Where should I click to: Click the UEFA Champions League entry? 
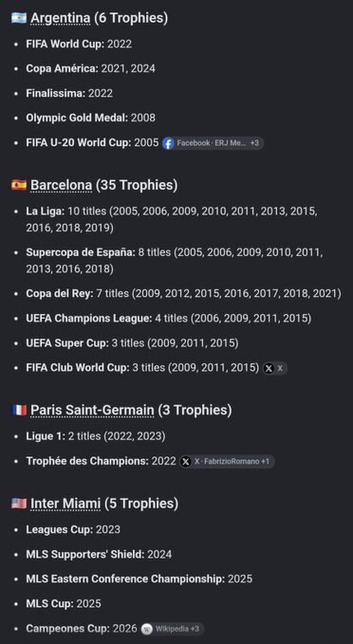pyautogui.click(x=168, y=318)
